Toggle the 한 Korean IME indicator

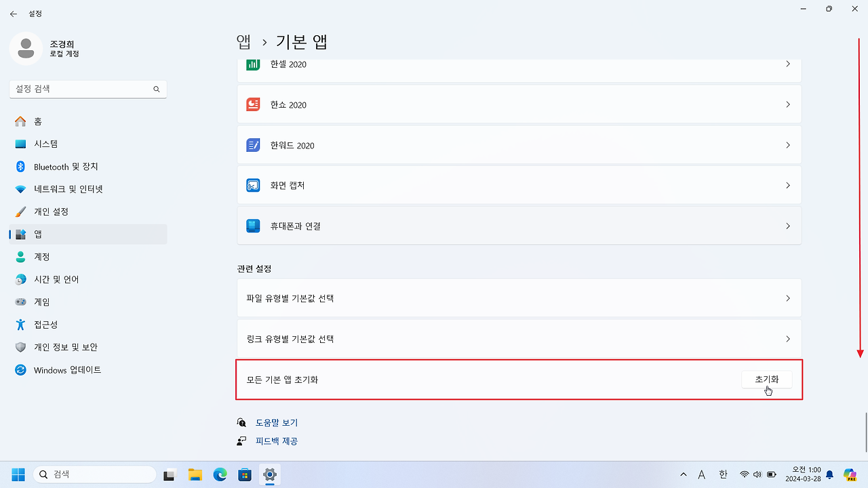(723, 474)
